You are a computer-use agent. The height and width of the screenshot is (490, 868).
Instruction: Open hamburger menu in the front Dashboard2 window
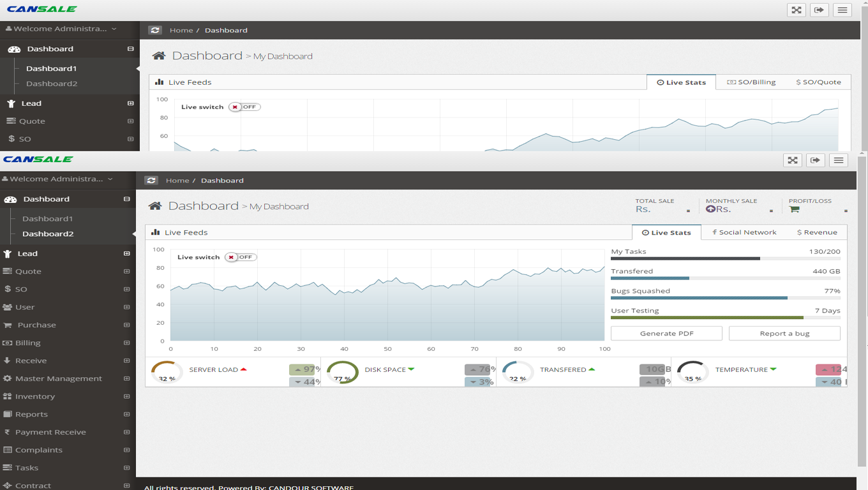pos(839,160)
